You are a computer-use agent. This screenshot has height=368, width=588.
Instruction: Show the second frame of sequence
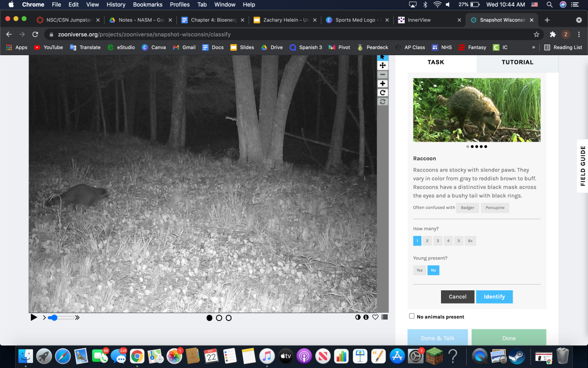[219, 318]
